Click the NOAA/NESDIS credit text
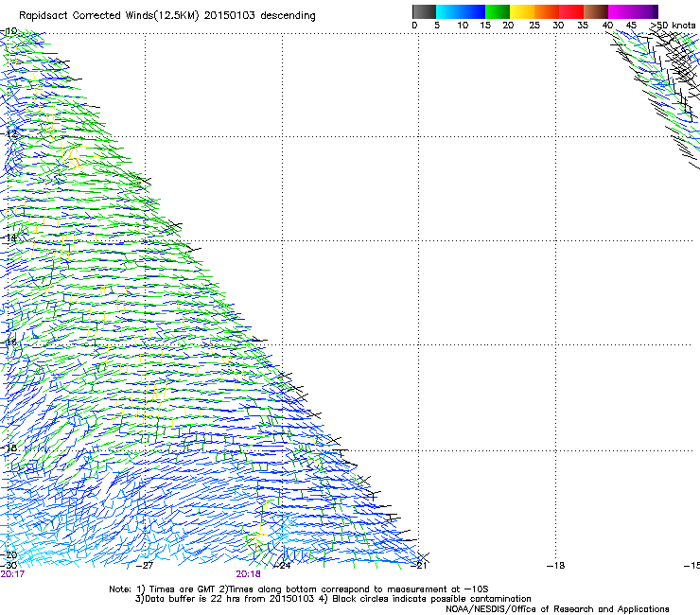Image resolution: width=700 pixels, height=615 pixels. coord(557,609)
